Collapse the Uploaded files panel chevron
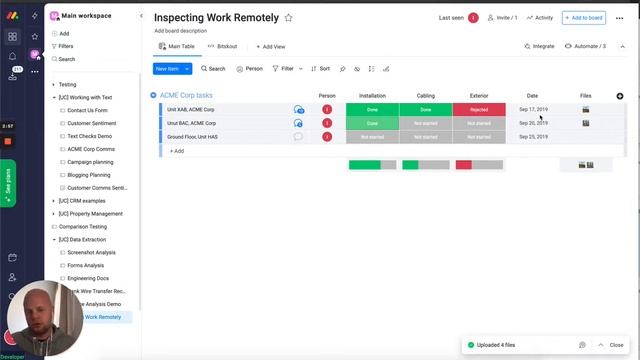Screen dimensions: 640x360 click(x=601, y=345)
